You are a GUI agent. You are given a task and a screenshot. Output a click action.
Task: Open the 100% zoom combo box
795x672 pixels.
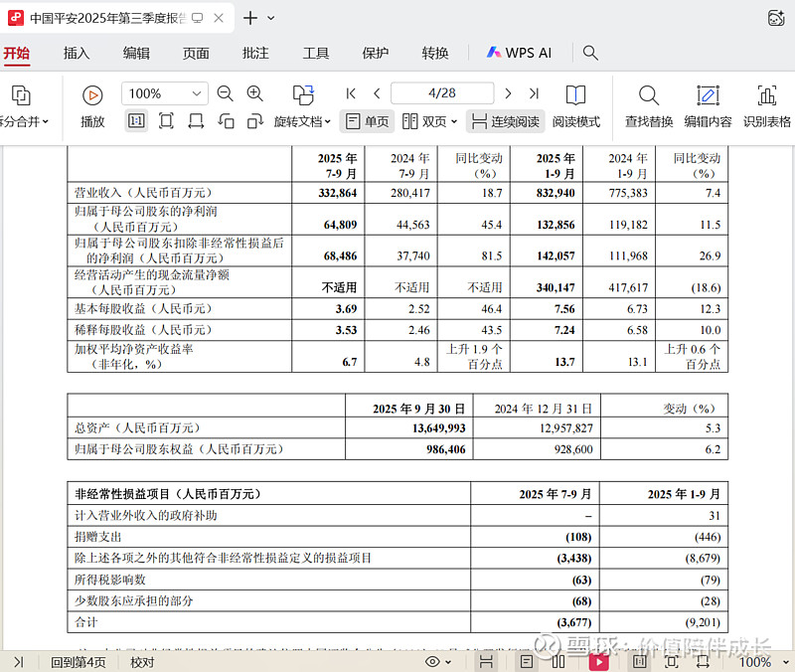[x=165, y=93]
